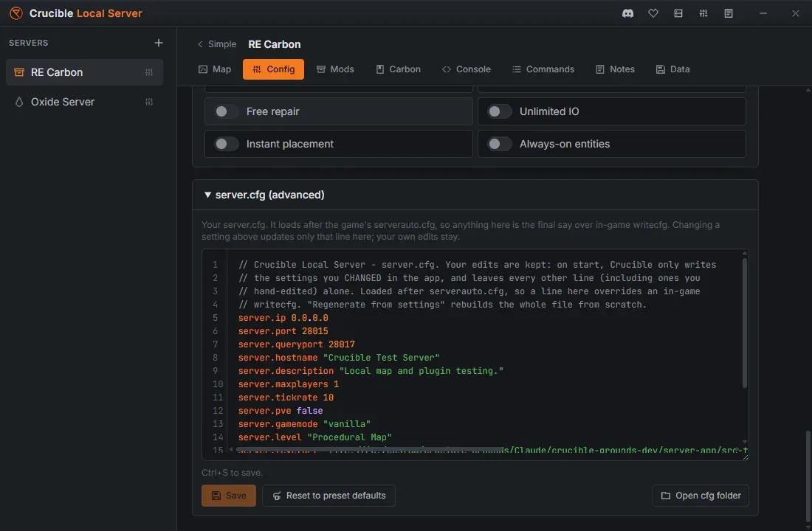This screenshot has height=531, width=812.
Task: Add a new server with plus icon
Action: click(x=159, y=43)
